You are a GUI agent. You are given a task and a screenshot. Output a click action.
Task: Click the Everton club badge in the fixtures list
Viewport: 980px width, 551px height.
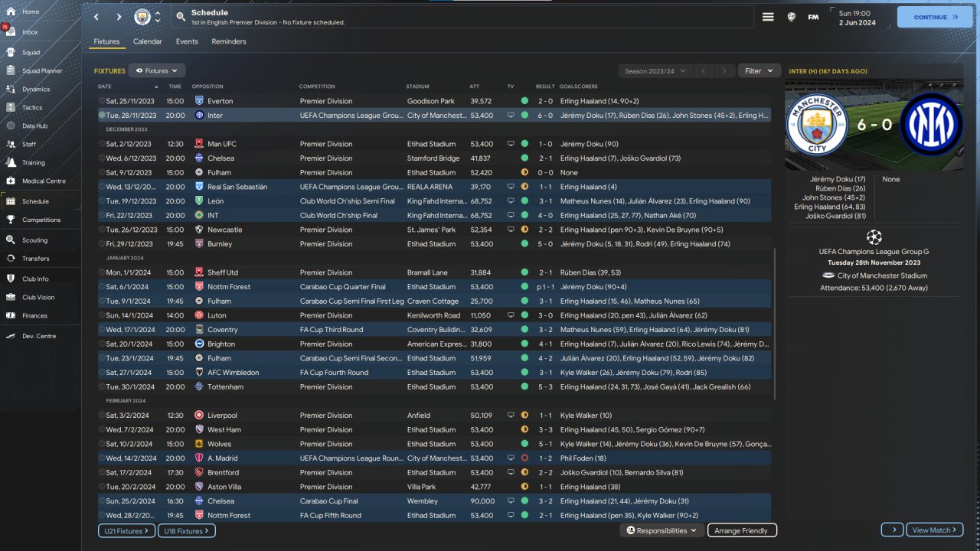(199, 100)
